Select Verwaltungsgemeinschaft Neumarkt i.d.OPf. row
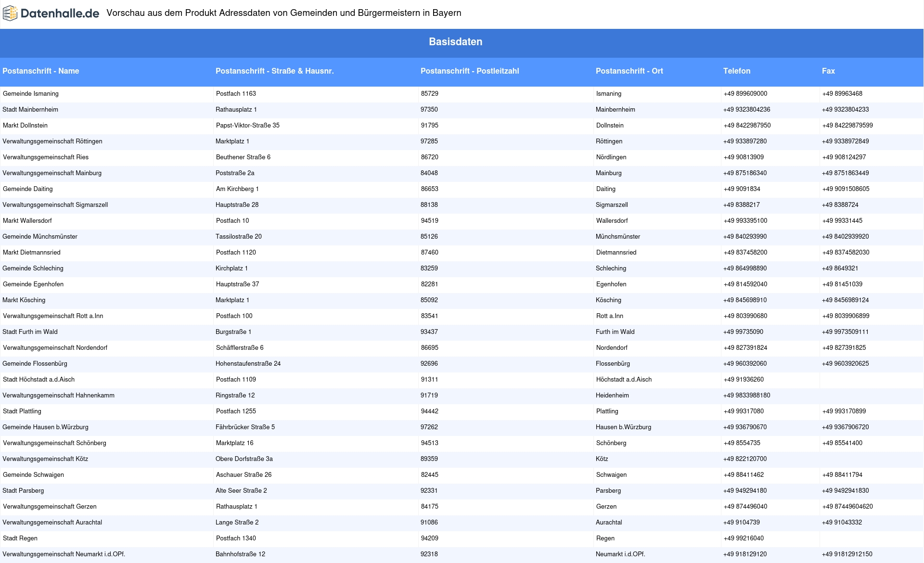The height and width of the screenshot is (563, 924). [x=64, y=554]
